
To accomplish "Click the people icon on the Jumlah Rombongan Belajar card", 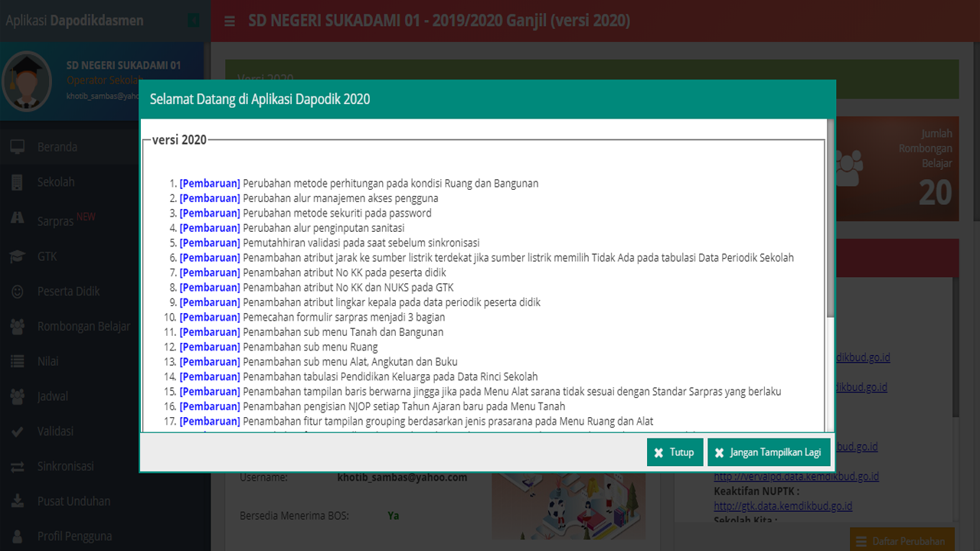I will pos(848,167).
